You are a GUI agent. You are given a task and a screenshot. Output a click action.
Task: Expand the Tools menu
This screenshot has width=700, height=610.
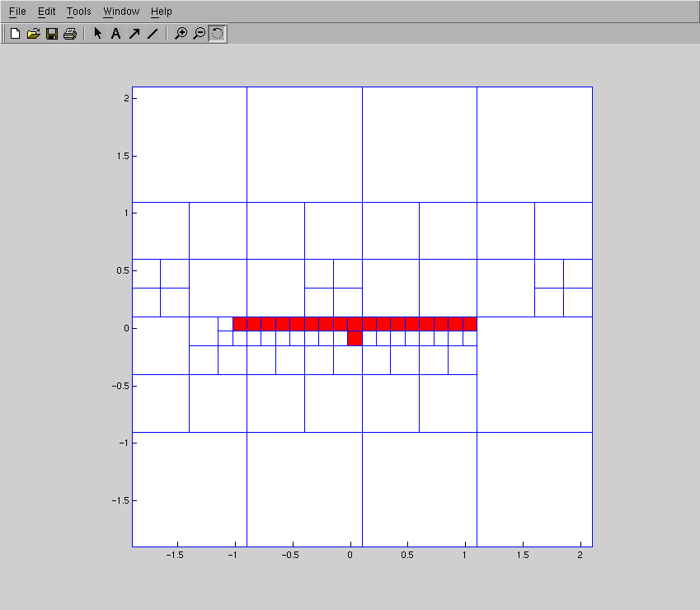point(79,12)
